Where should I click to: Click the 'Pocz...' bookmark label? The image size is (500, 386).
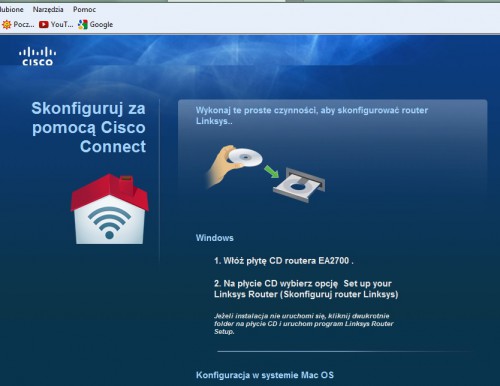[x=24, y=24]
